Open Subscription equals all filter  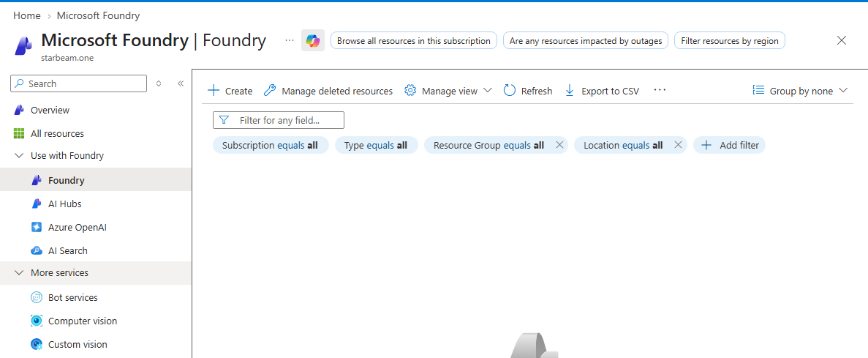270,145
